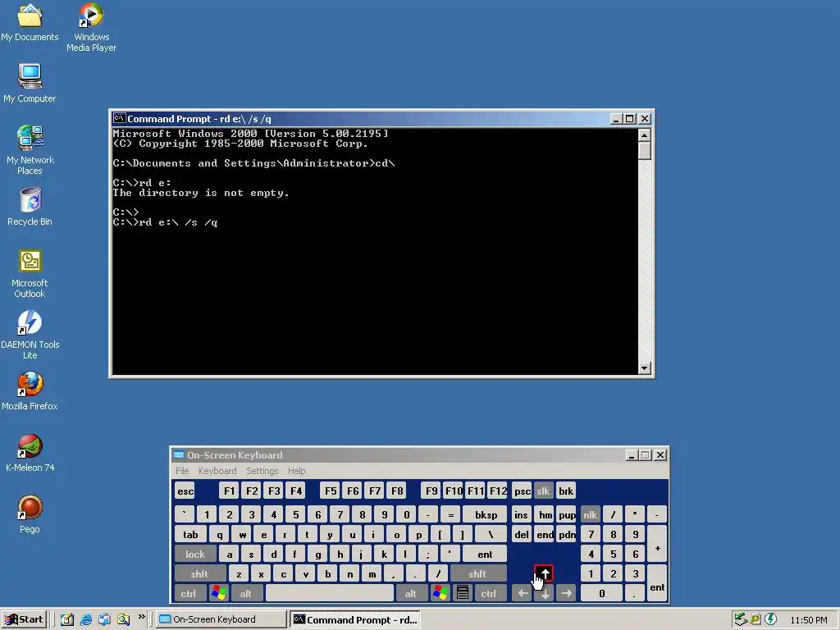Click the Show Desktop quick launch icon
840x630 pixels.
pos(67,619)
